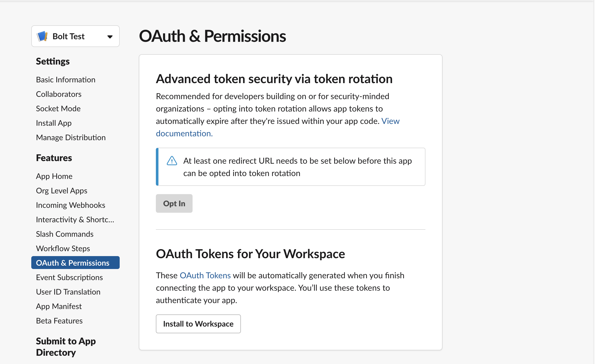Viewport: 595px width, 364px height.
Task: Select Collaborators in sidebar
Action: pyautogui.click(x=59, y=94)
